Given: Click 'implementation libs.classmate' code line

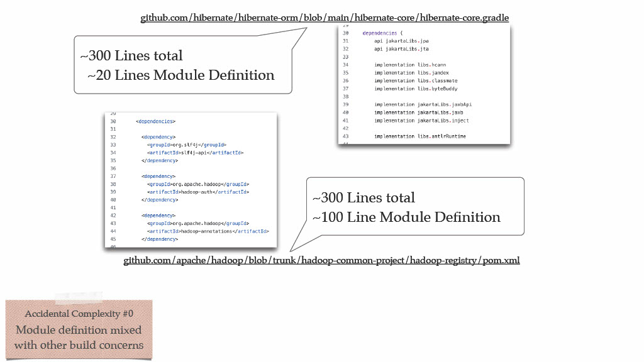Looking at the screenshot, I should pos(416,81).
